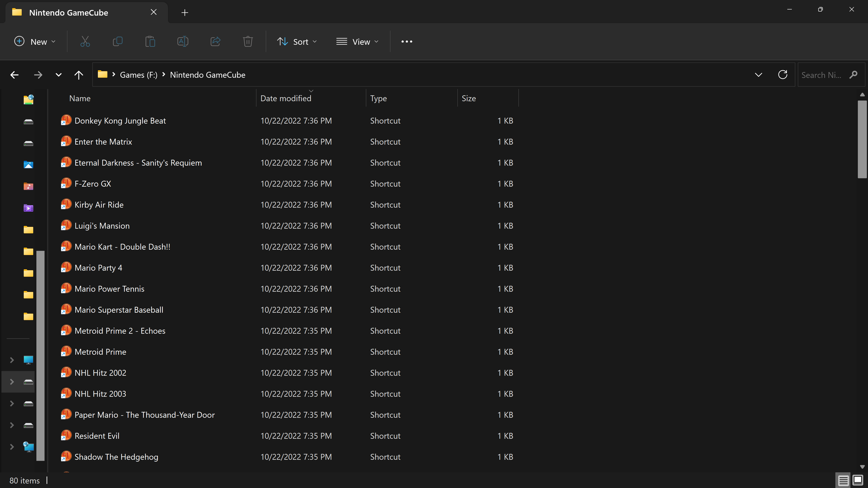Select the Cut icon in the toolbar
The width and height of the screenshot is (868, 488).
coord(85,41)
